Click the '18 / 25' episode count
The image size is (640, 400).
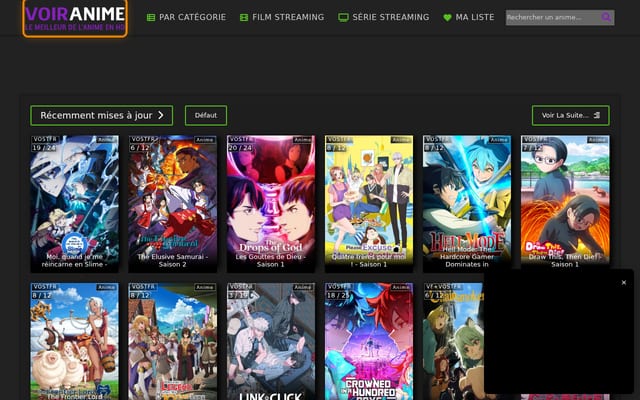pos(338,295)
